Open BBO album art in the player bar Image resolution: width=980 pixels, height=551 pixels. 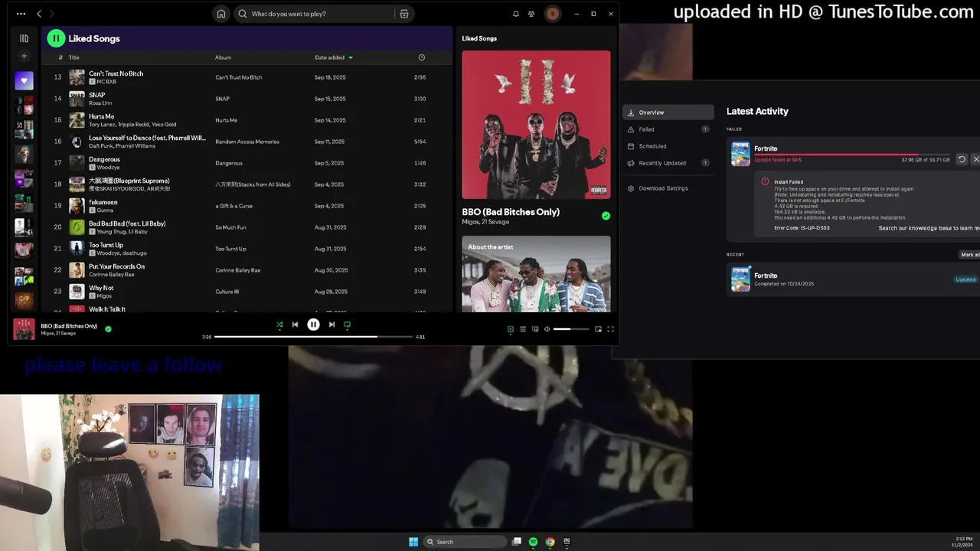24,329
